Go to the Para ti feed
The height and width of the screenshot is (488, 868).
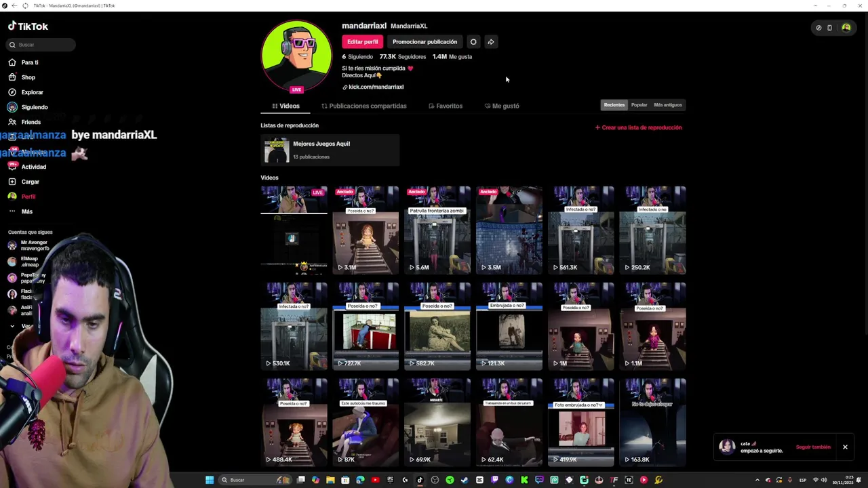(23, 62)
